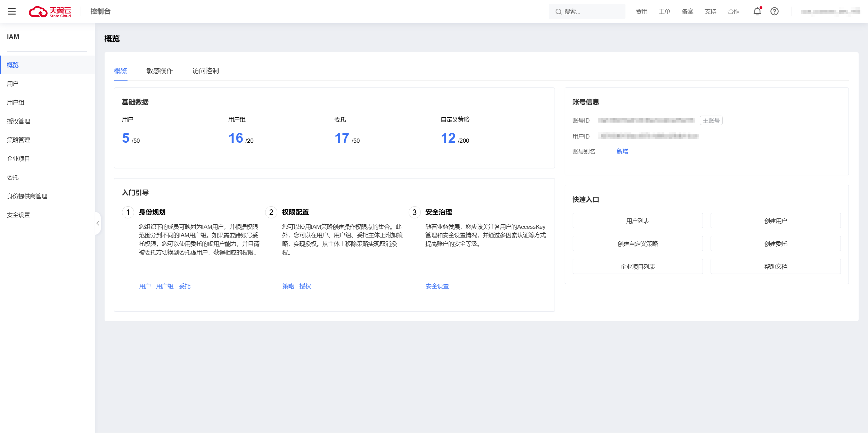Switch to the 概览 tab
Image resolution: width=868 pixels, height=433 pixels.
pyautogui.click(x=121, y=71)
